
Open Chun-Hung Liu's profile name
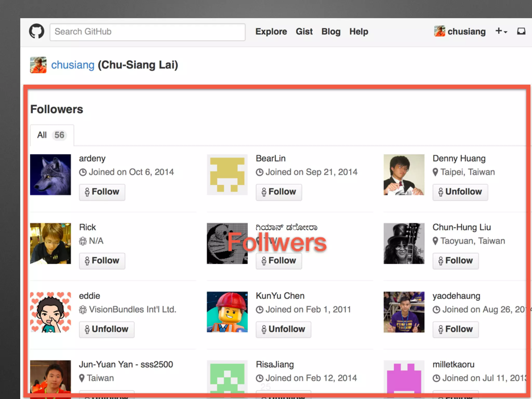coord(462,227)
